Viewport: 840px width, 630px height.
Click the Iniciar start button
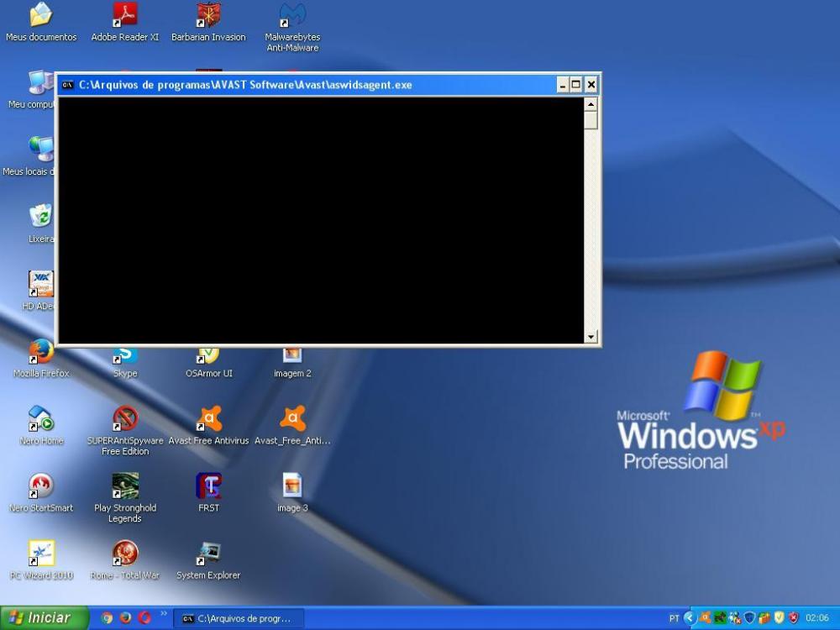pos(44,618)
